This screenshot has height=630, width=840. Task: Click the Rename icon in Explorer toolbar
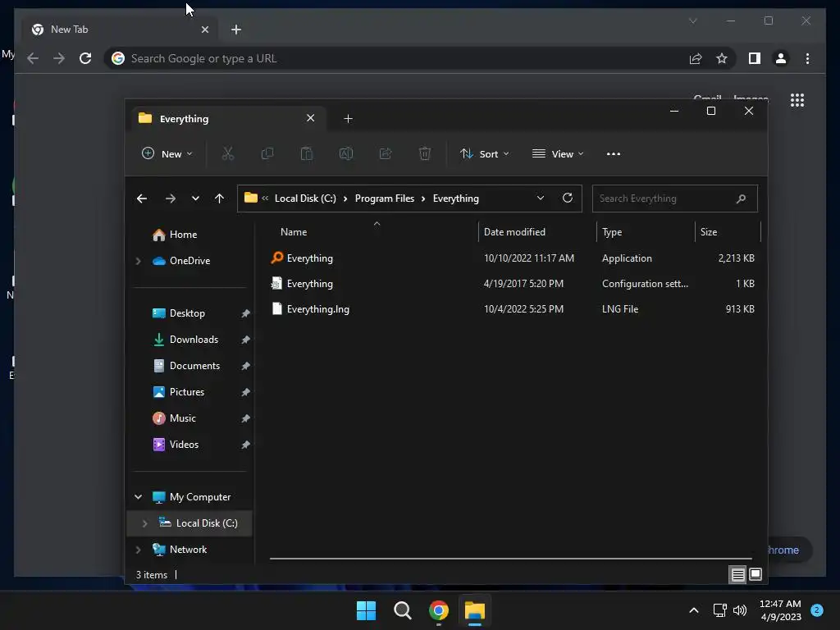pos(346,153)
